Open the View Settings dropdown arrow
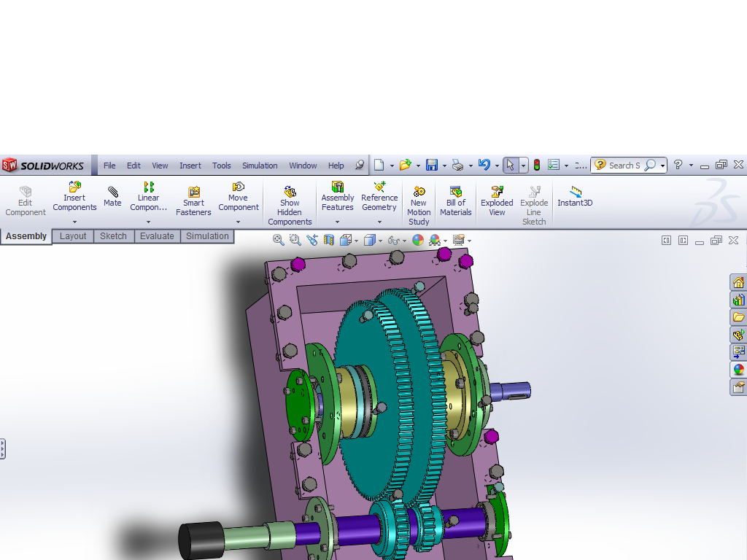This screenshot has width=747, height=560. pyautogui.click(x=469, y=241)
